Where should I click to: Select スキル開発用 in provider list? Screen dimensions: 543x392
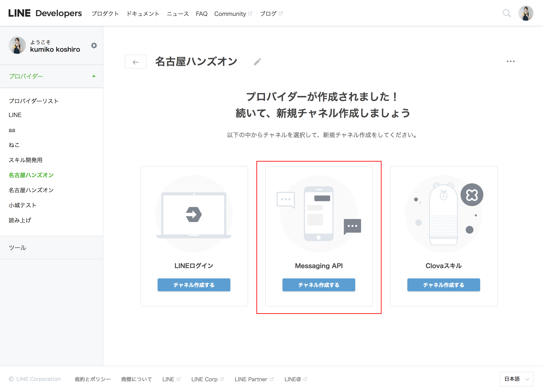click(25, 160)
